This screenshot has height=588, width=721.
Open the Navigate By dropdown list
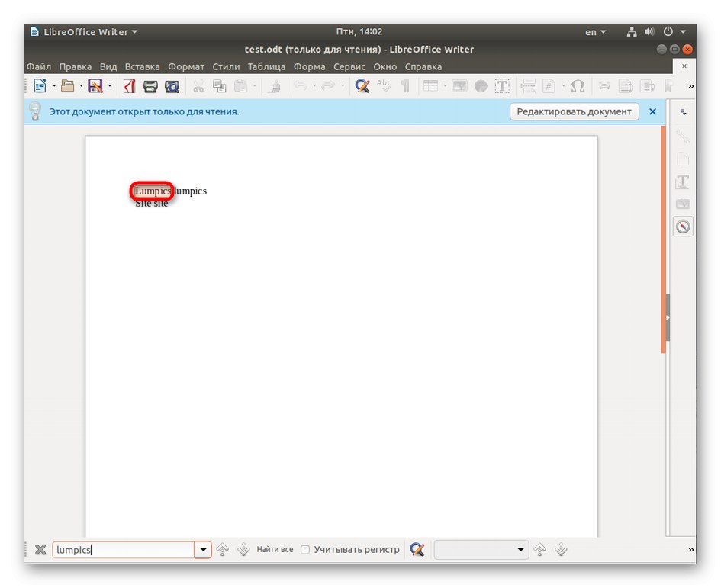[481, 550]
